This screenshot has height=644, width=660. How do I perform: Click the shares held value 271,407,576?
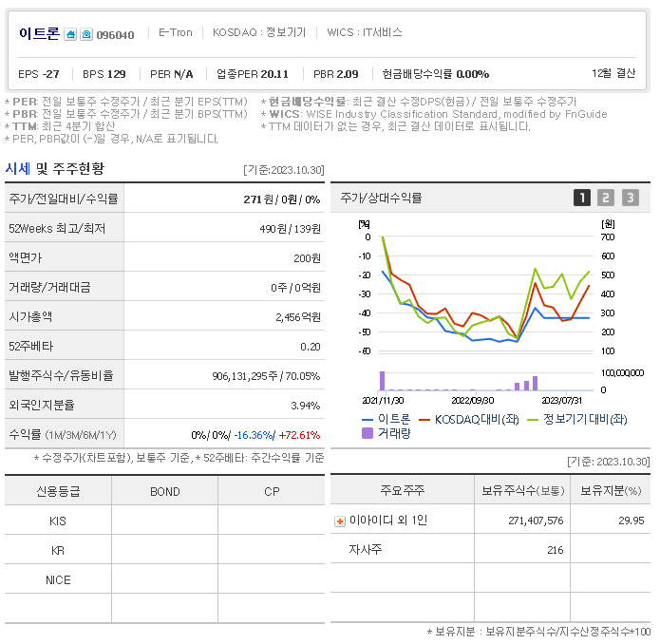click(x=536, y=521)
